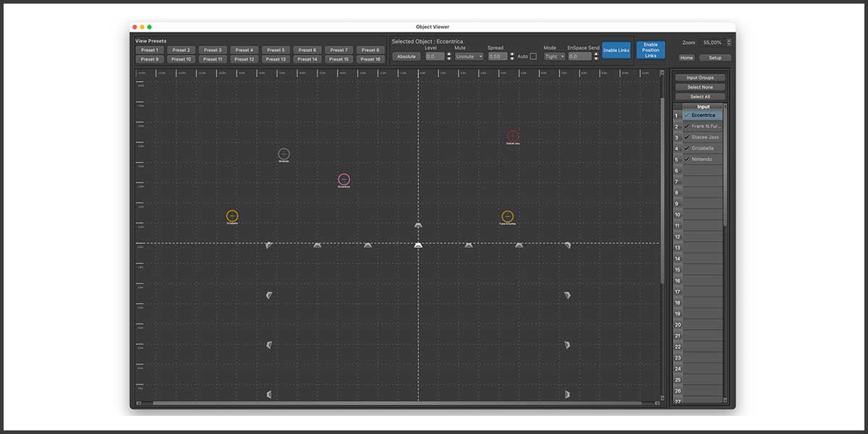868x434 pixels.
Task: Click the Zoom field showing 55,00%
Action: click(712, 43)
